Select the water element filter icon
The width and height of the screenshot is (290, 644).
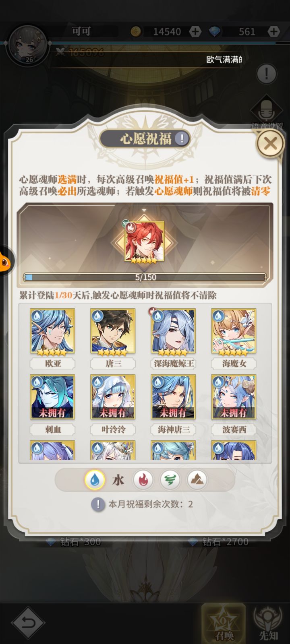point(95,479)
